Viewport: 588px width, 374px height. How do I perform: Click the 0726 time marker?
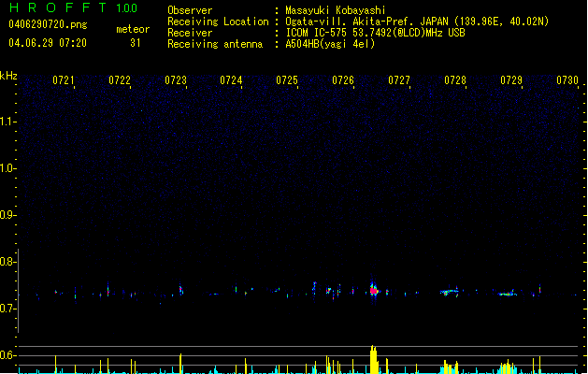pos(343,80)
